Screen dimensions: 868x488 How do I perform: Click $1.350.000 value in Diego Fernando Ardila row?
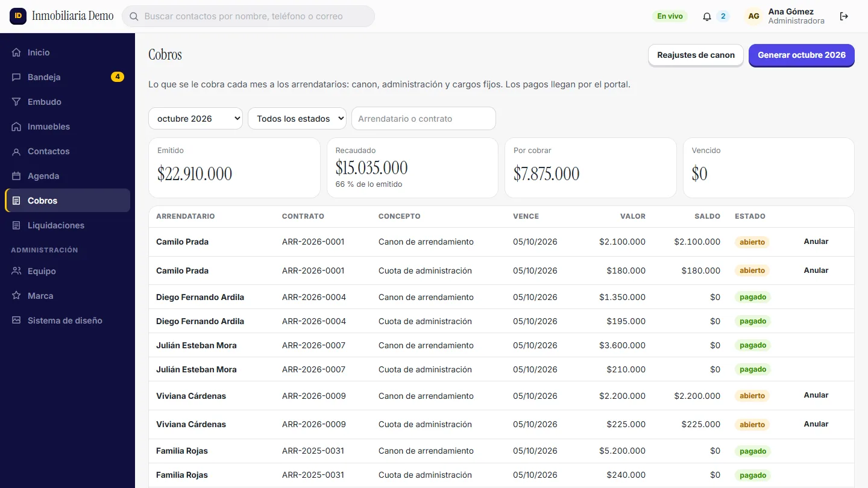pos(622,297)
